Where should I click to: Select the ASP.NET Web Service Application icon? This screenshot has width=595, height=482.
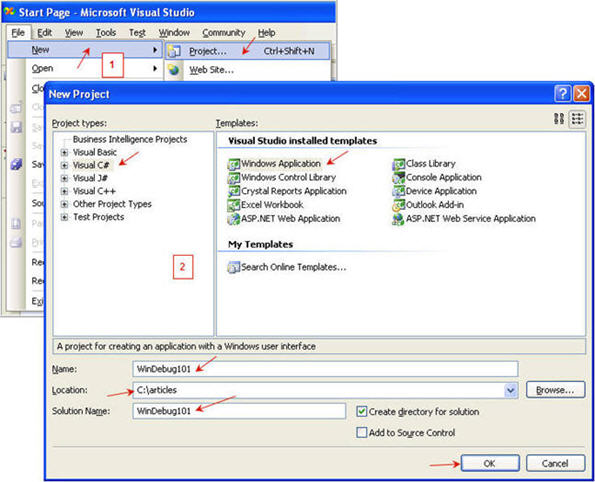click(398, 219)
